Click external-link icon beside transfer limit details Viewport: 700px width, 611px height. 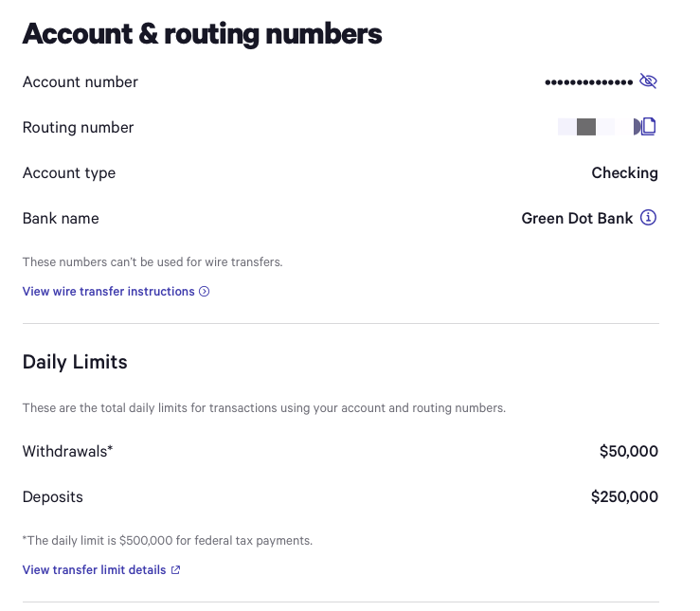[175, 570]
